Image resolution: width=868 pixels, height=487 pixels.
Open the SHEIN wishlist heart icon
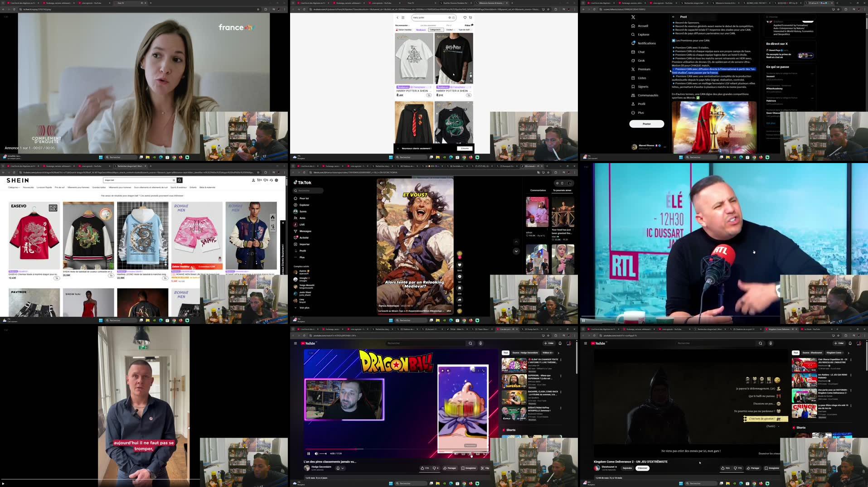[265, 180]
